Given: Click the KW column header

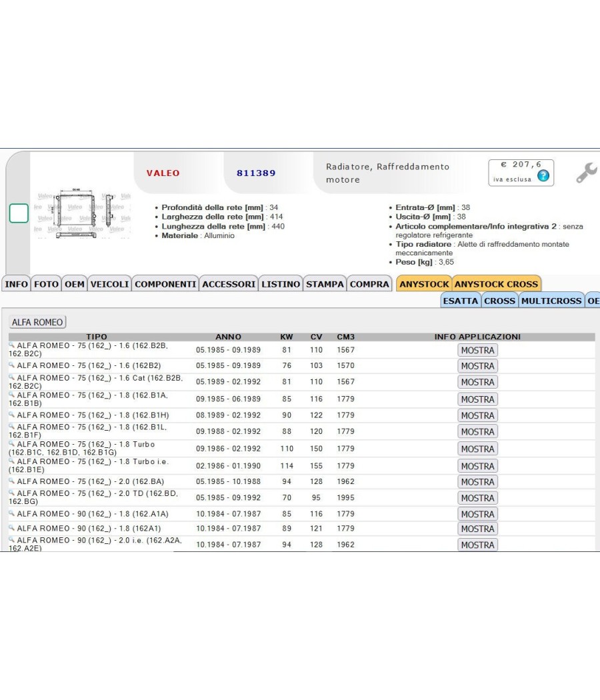Looking at the screenshot, I should [x=287, y=337].
